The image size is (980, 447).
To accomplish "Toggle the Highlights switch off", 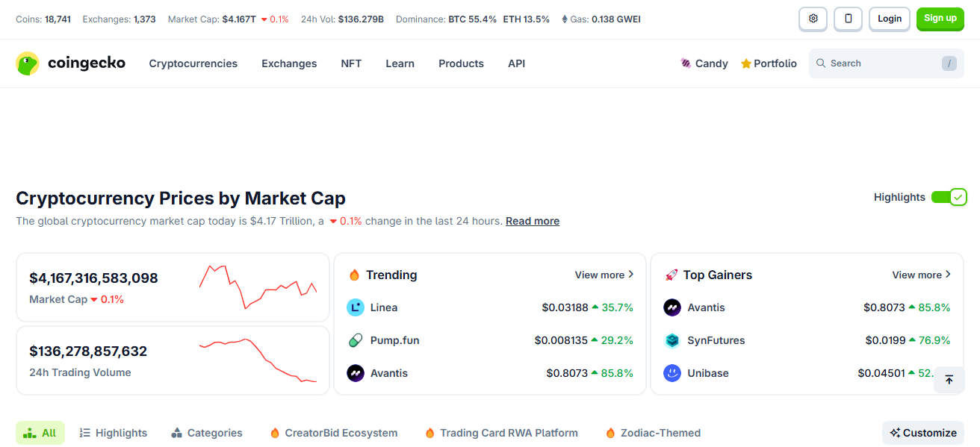I will pos(949,197).
